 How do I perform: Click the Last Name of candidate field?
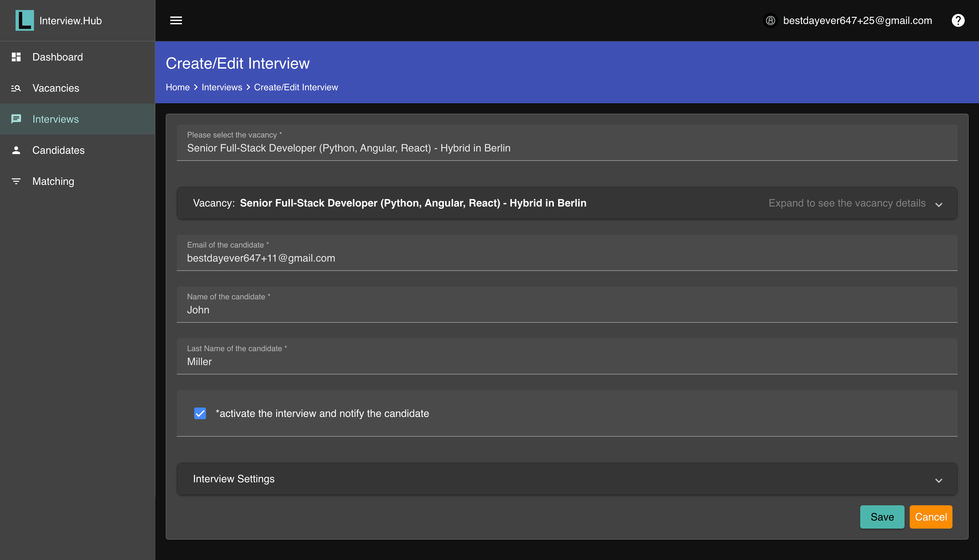(x=566, y=362)
